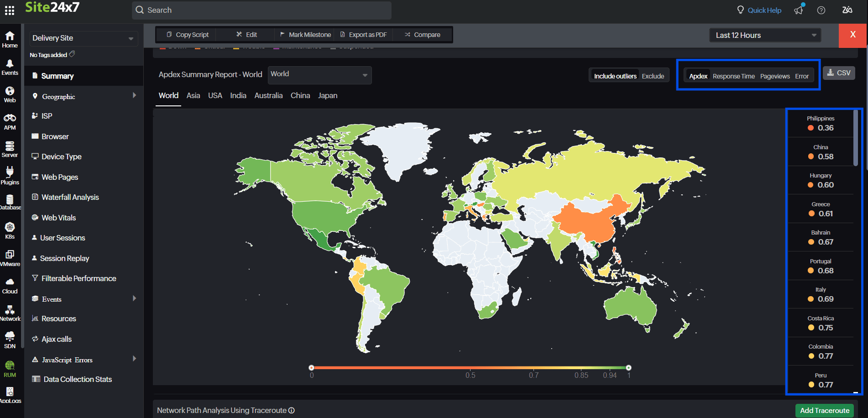Viewport: 868px width, 418px height.
Task: Open the Session Replay menu item
Action: pos(65,258)
